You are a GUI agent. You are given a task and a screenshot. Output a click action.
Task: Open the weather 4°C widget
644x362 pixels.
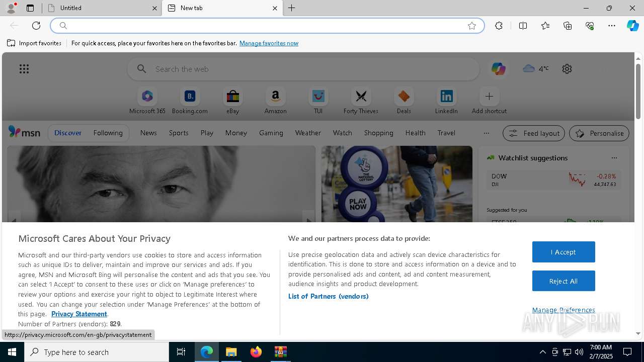click(536, 68)
